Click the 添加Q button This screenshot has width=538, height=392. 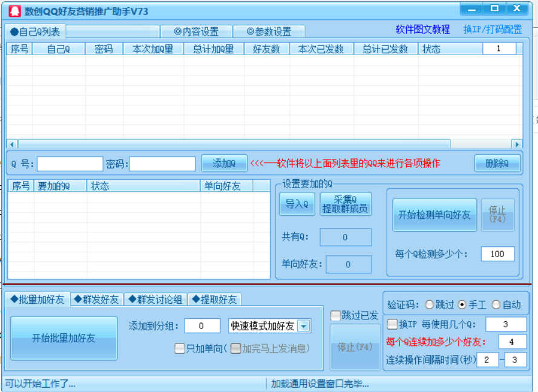(224, 163)
